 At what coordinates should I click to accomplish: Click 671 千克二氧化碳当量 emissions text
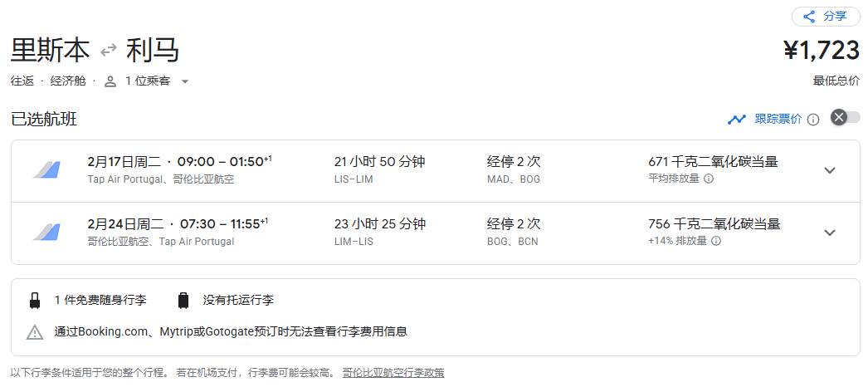click(x=713, y=162)
